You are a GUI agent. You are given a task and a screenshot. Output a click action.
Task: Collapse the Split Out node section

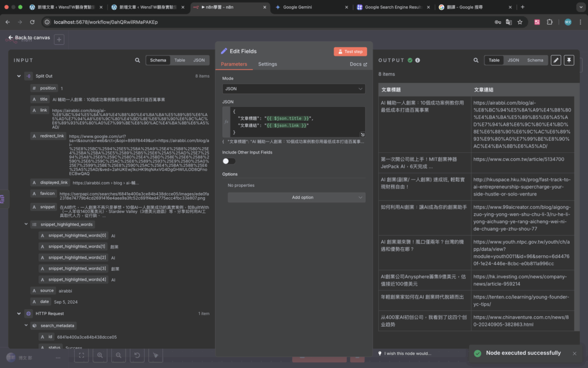coord(19,76)
